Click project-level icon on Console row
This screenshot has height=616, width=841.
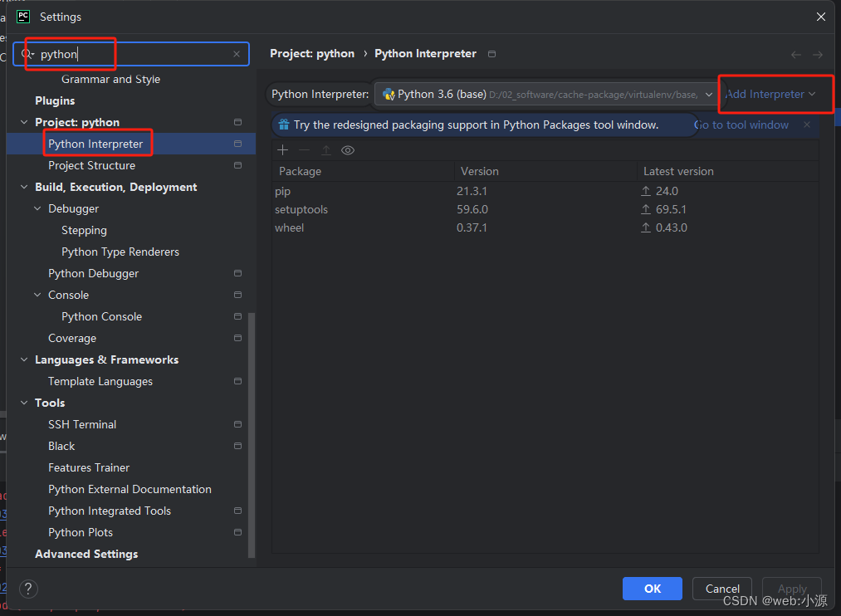coord(237,295)
